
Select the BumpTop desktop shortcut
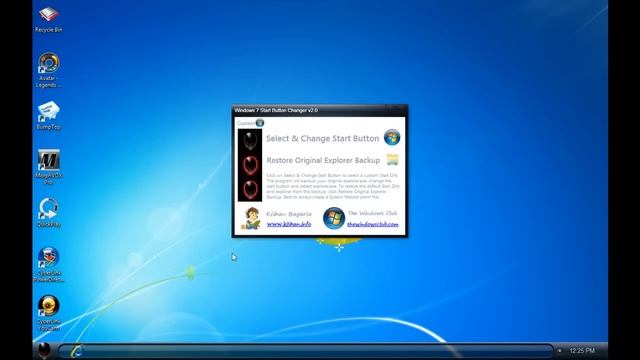(x=49, y=116)
